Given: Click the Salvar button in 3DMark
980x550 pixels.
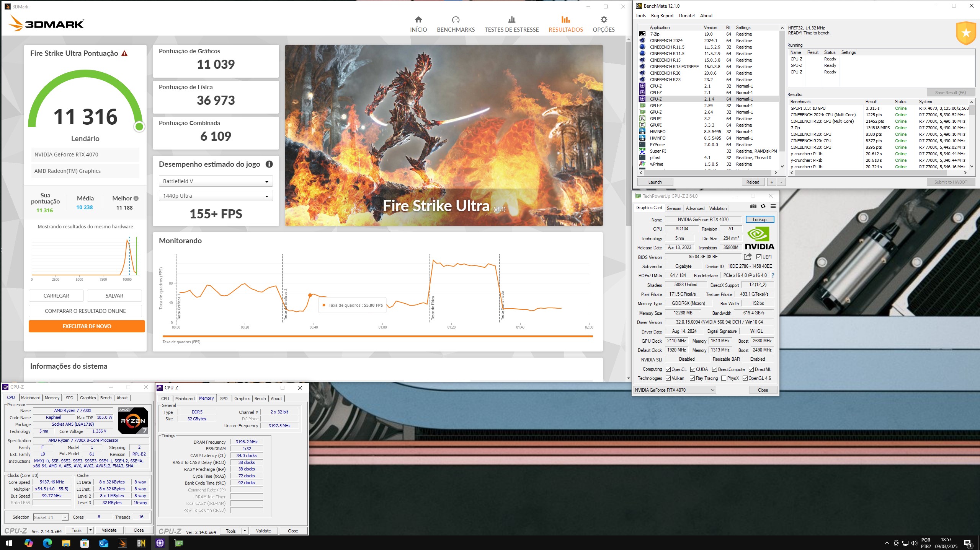Looking at the screenshot, I should [114, 296].
